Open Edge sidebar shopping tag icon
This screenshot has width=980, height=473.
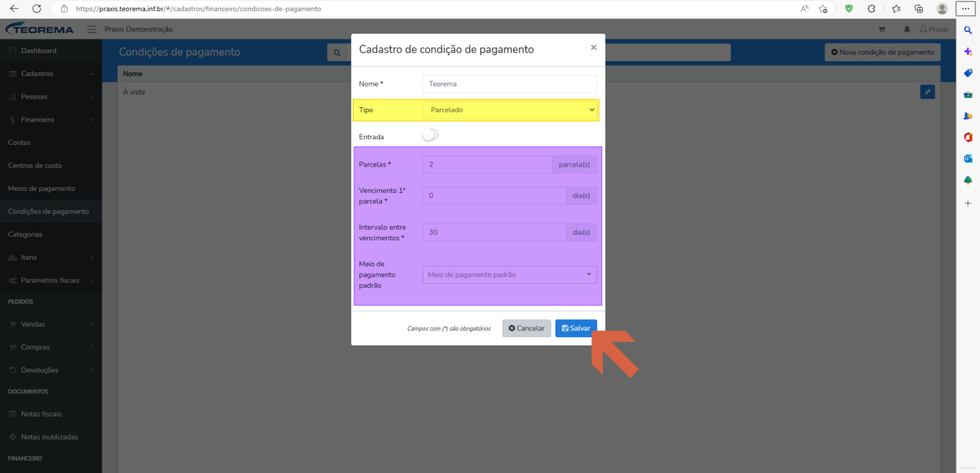968,73
